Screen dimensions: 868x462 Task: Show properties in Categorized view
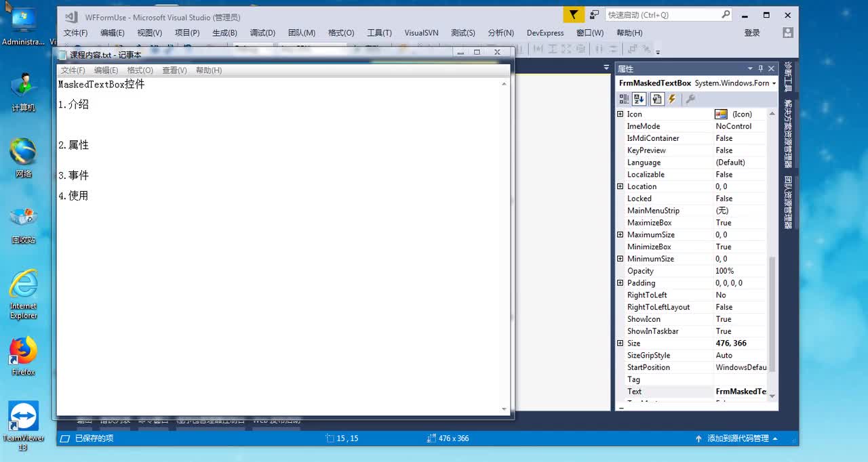(624, 99)
